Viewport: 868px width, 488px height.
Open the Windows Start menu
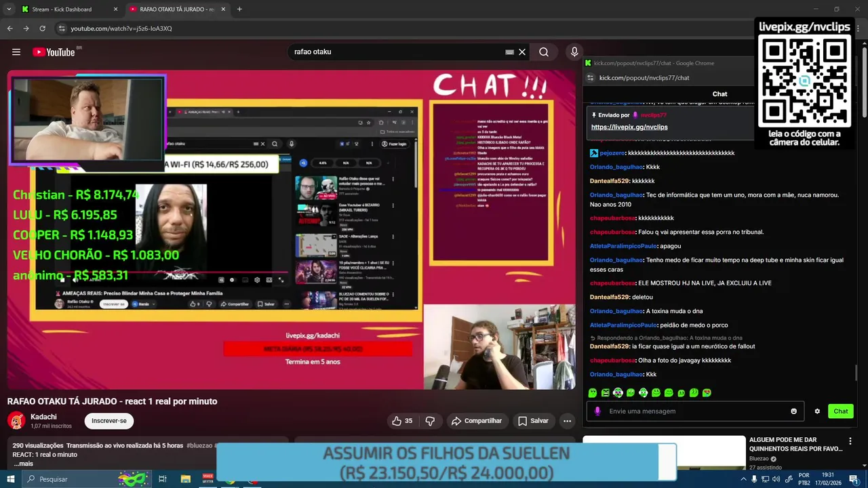point(12,479)
